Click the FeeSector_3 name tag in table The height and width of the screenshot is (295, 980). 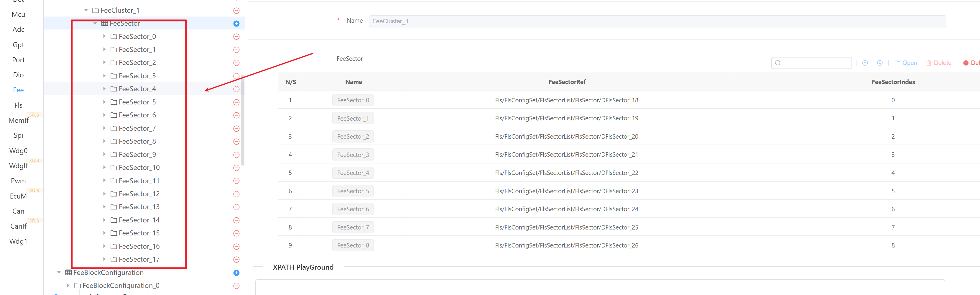353,155
